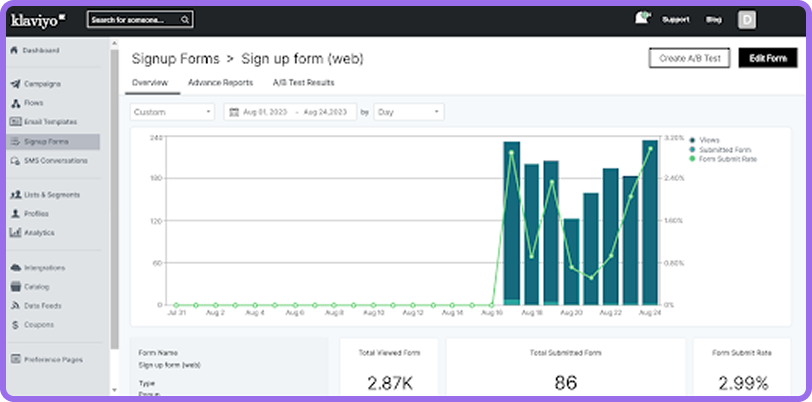The image size is (812, 402).
Task: Open the Blog link
Action: click(713, 20)
